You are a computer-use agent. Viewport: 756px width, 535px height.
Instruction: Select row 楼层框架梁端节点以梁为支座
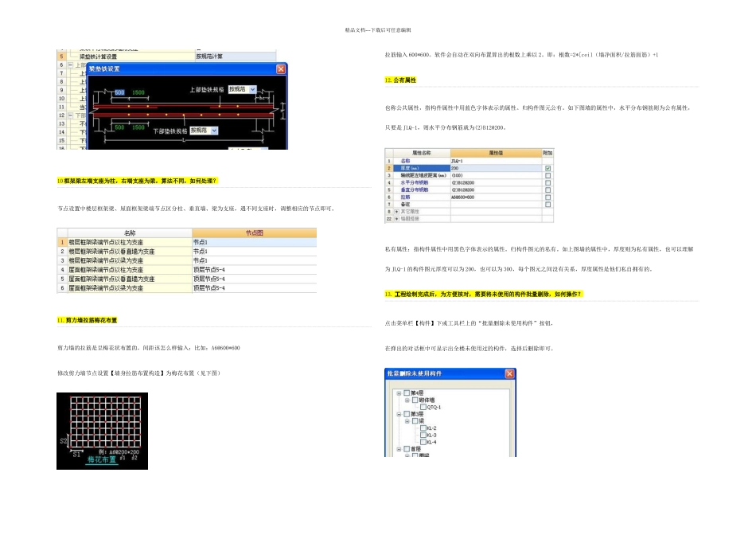[186, 260]
